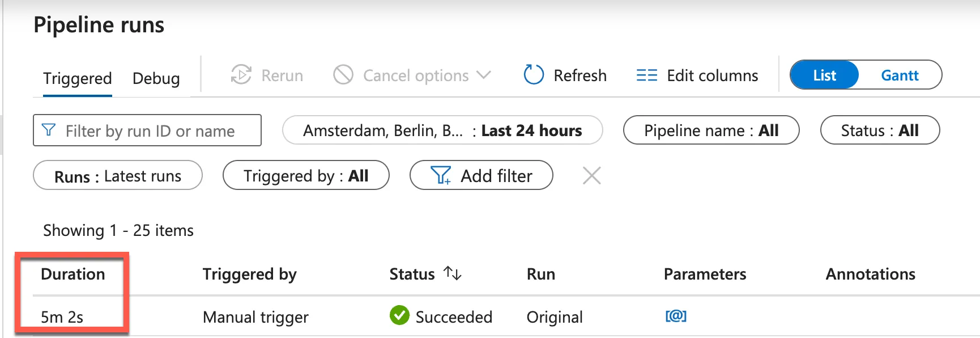Screen dimensions: 980x338
Task: Click the Cancel options circle icon
Action: click(x=343, y=75)
